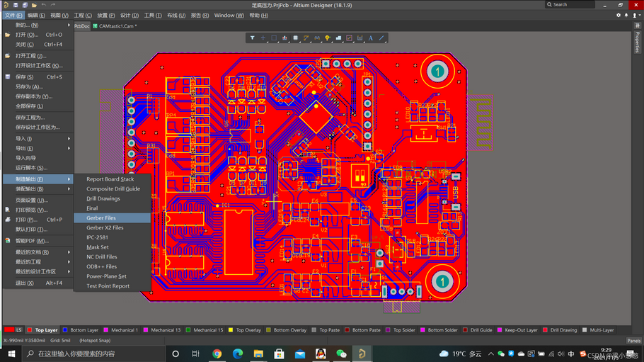The height and width of the screenshot is (362, 644).
Task: Click the selection filter funnel icon
Action: pyautogui.click(x=253, y=38)
